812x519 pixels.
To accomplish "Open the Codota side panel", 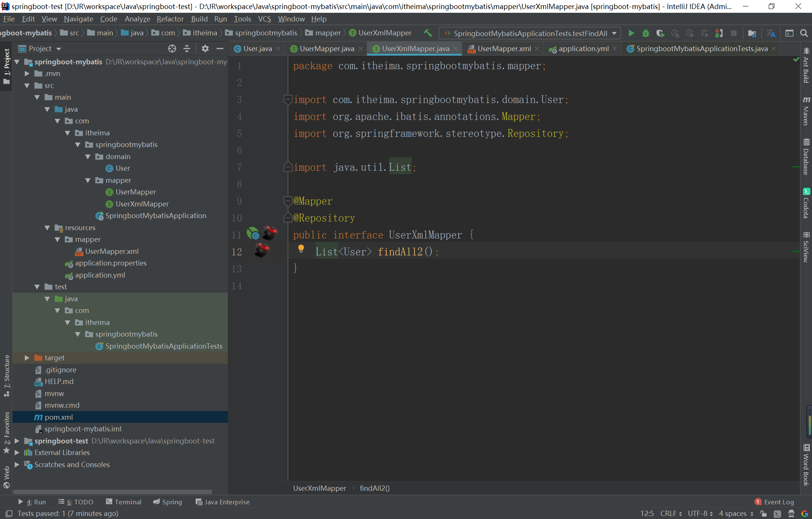I will point(806,203).
